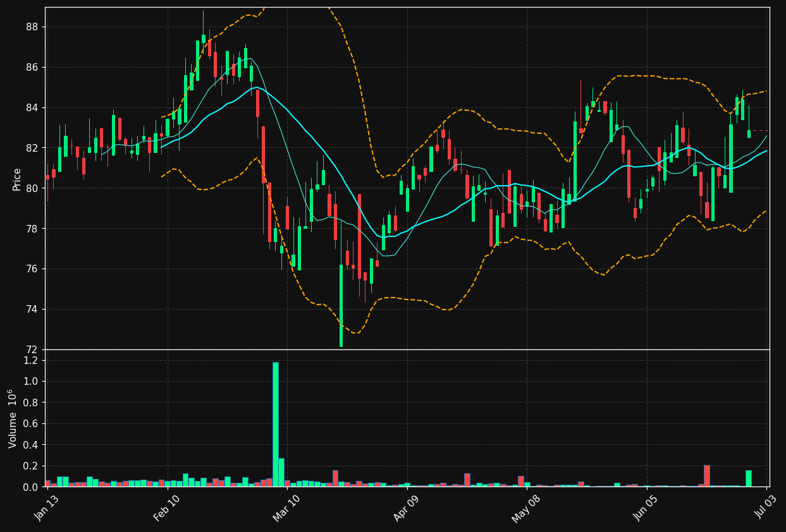Click the 'Feb 10' date axis label
The width and height of the screenshot is (786, 532).
click(x=166, y=508)
